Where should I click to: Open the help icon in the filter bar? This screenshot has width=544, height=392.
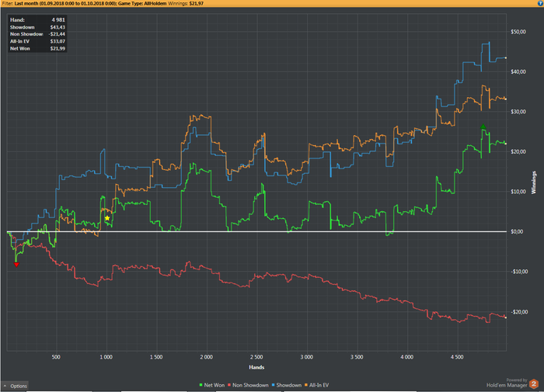click(541, 3)
